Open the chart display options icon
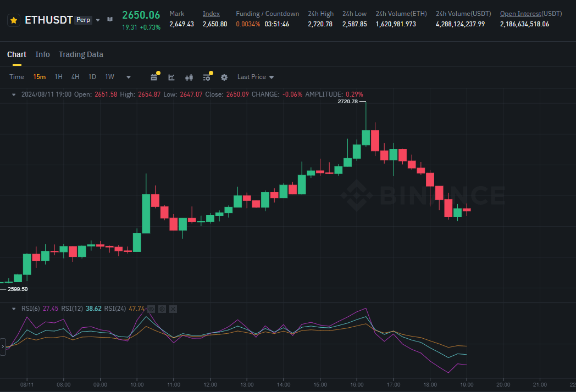Screen dimensions: 576x392 coord(207,77)
